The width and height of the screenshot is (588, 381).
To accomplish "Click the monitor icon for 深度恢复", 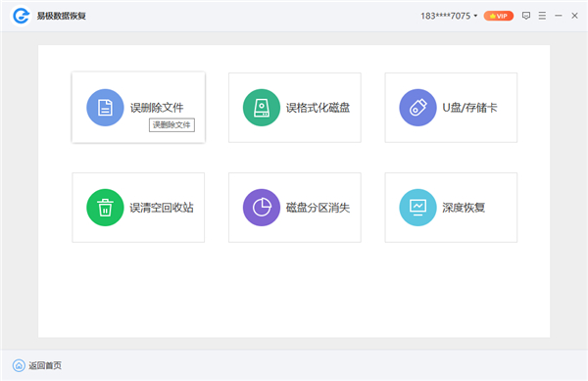I will pos(417,208).
